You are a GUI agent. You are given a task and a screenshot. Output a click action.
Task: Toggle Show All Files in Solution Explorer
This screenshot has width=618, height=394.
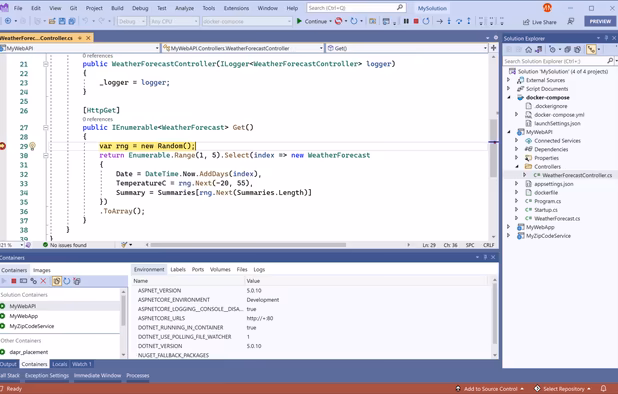pyautogui.click(x=577, y=49)
